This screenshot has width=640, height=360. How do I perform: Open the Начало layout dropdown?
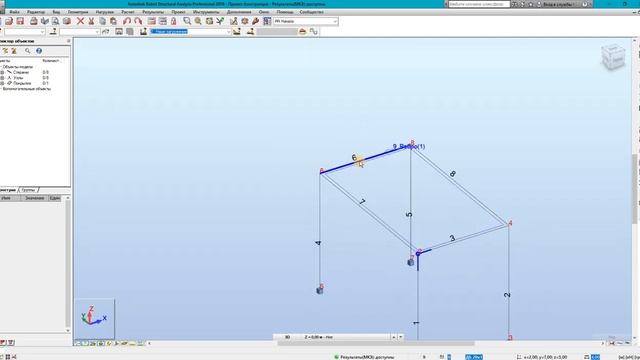pyautogui.click(x=305, y=21)
